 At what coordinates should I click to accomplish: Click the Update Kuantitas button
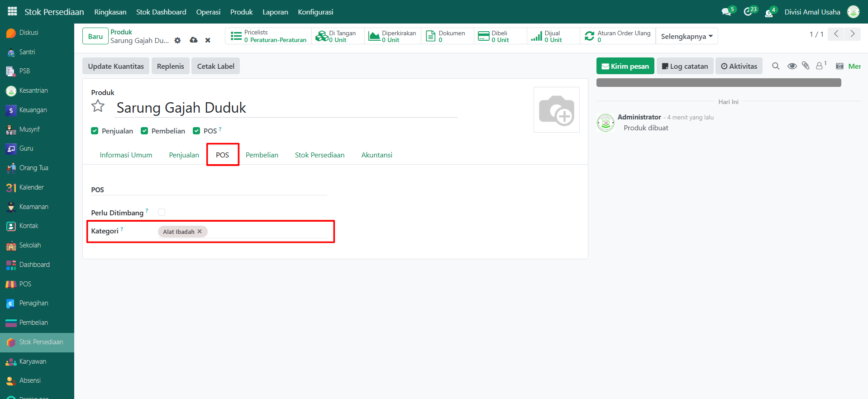click(x=116, y=66)
